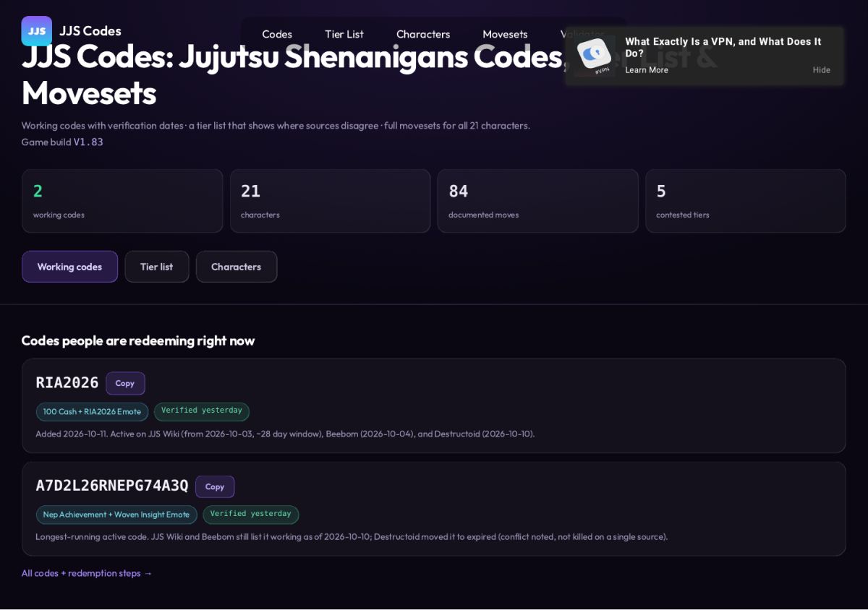Click the JJS logo icon
Image resolution: width=868 pixels, height=610 pixels.
click(36, 31)
